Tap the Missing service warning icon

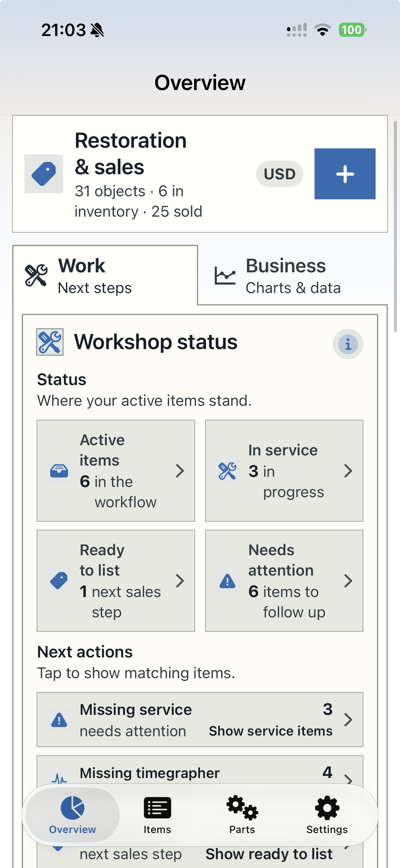pos(59,720)
